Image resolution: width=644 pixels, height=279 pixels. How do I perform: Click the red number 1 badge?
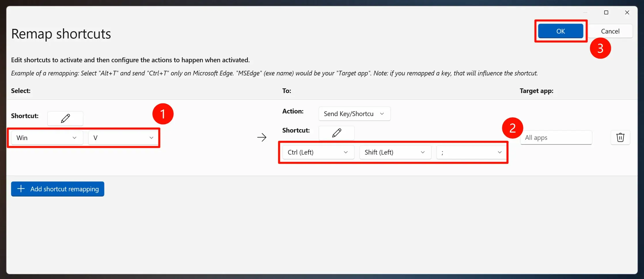pos(163,114)
